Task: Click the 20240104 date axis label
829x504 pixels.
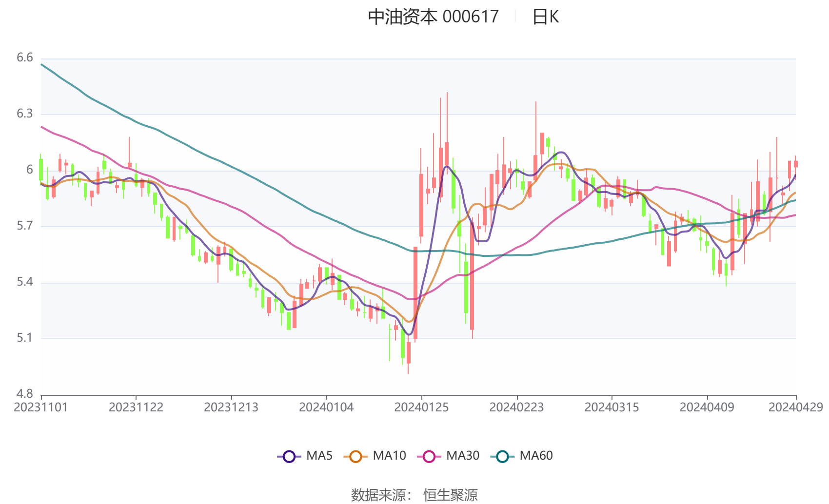Action: (x=326, y=407)
